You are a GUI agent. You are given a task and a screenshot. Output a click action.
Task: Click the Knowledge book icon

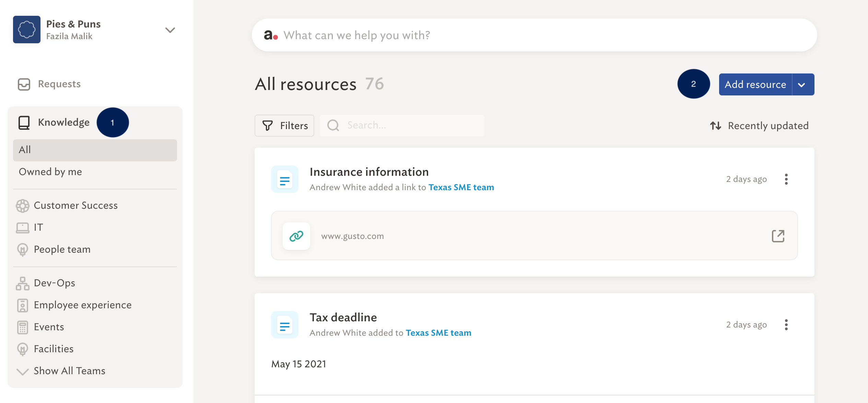[24, 123]
